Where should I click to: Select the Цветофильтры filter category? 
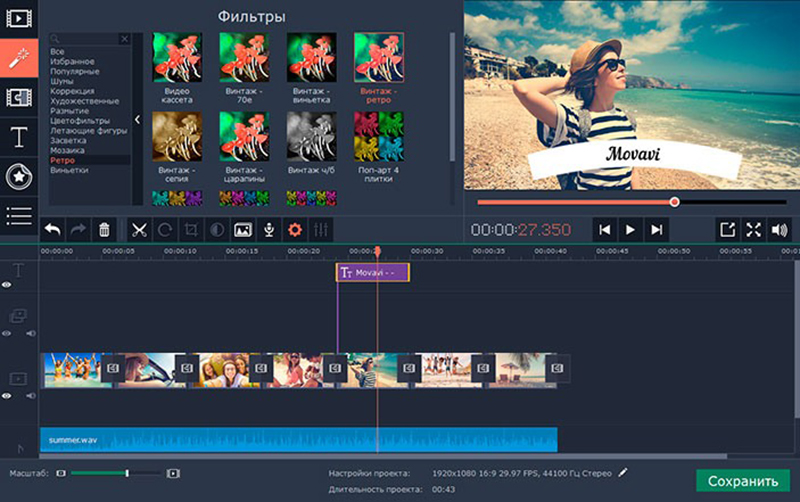tap(80, 120)
